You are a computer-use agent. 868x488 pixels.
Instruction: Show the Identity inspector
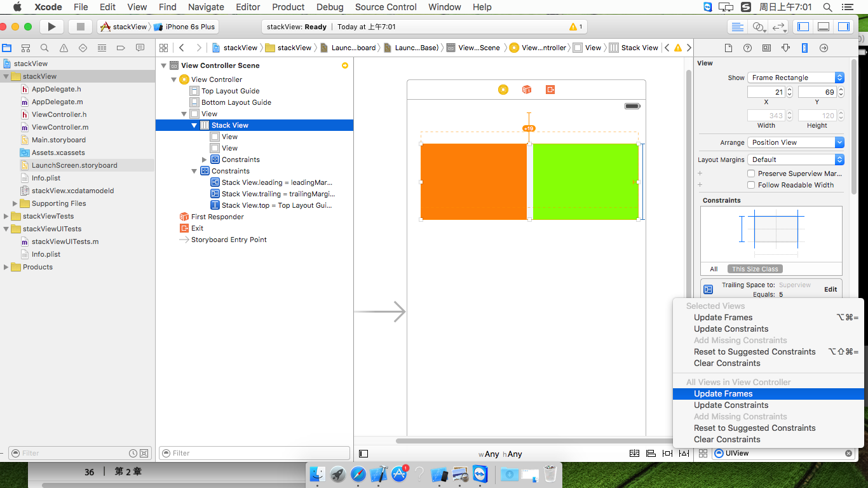(x=767, y=48)
